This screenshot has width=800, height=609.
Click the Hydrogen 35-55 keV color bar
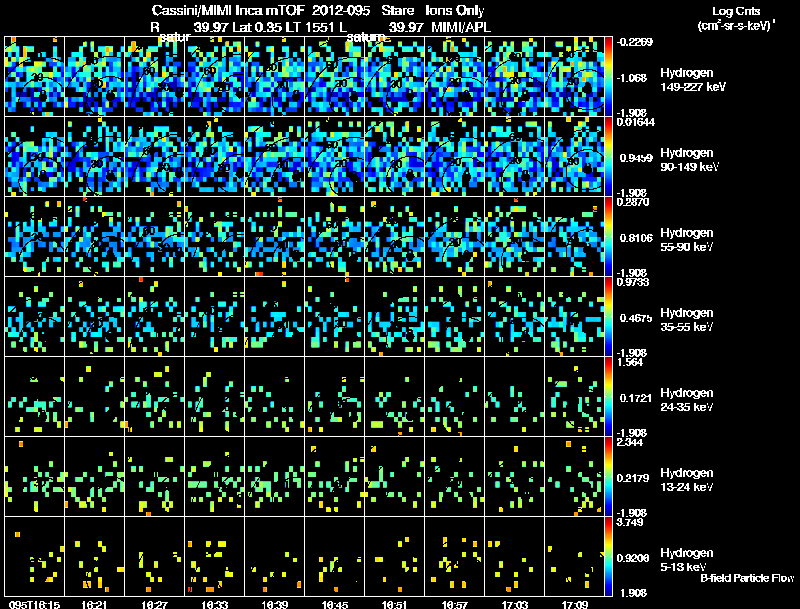pos(608,316)
